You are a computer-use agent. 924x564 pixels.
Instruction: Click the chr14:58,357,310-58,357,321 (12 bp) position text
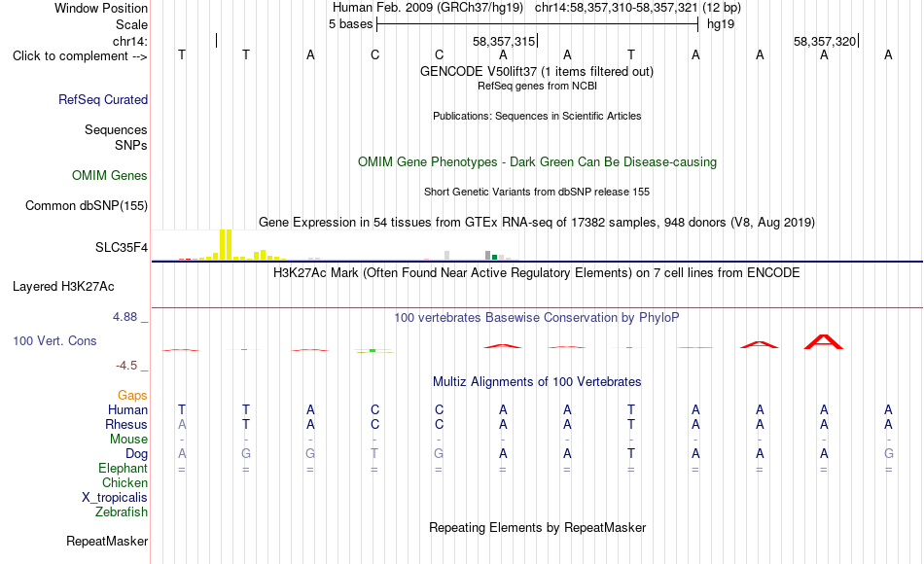(x=638, y=8)
